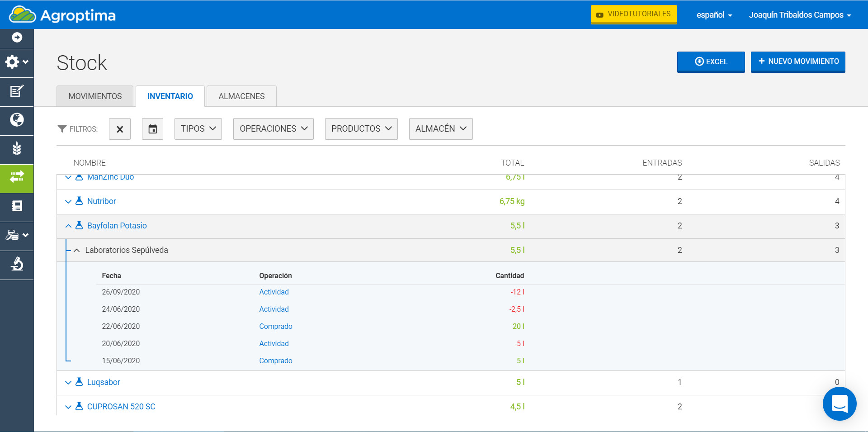The image size is (868, 432).
Task: Switch to the MOVIMIENTOS tab
Action: 95,96
